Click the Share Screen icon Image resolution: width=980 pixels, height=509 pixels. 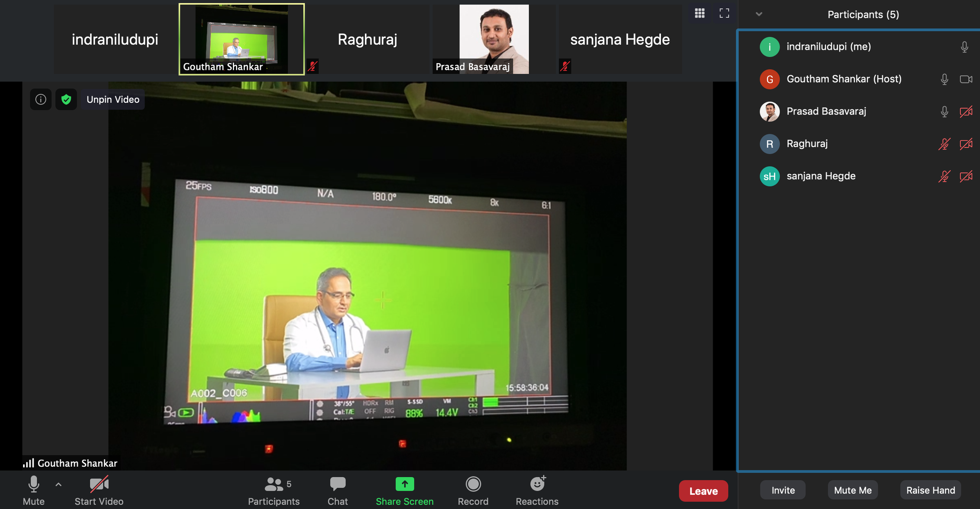[x=405, y=485]
